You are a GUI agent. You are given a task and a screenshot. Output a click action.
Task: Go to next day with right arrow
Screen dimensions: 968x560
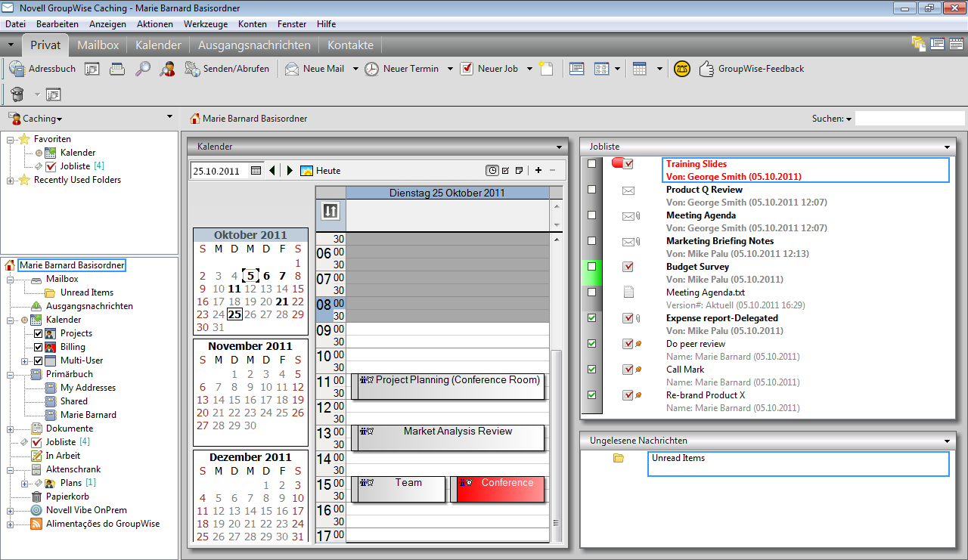point(290,171)
